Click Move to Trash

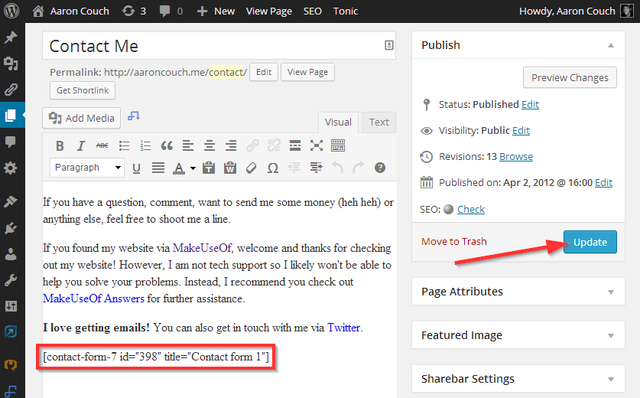tap(454, 242)
